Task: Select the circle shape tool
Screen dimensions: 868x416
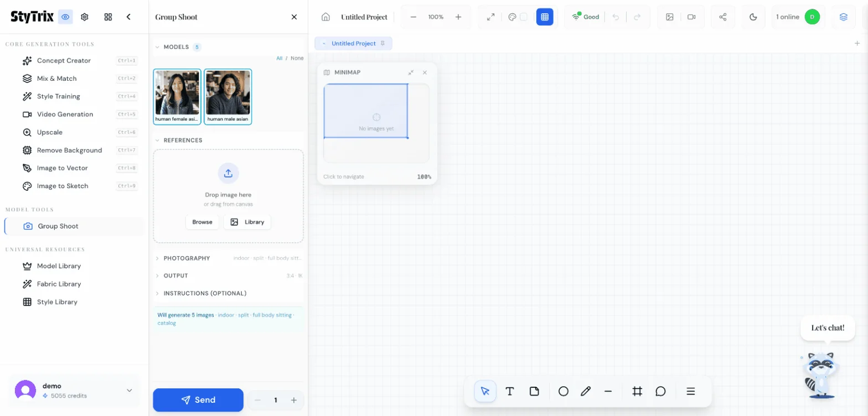Action: coord(563,391)
